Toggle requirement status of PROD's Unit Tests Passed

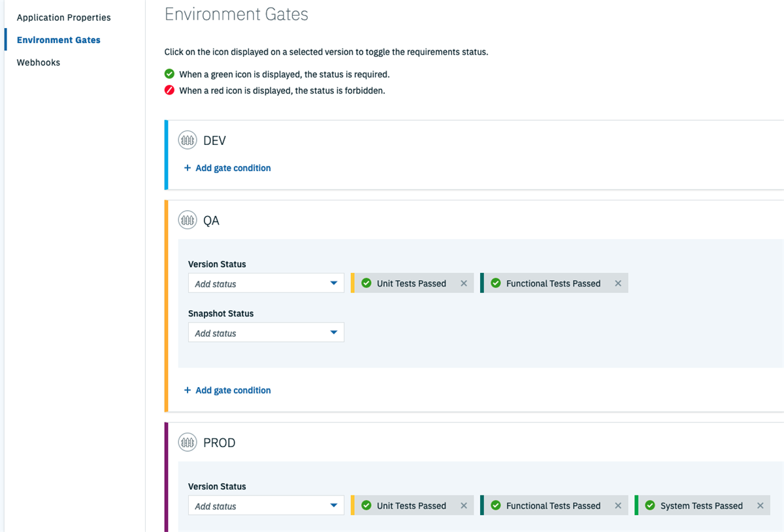click(x=366, y=505)
